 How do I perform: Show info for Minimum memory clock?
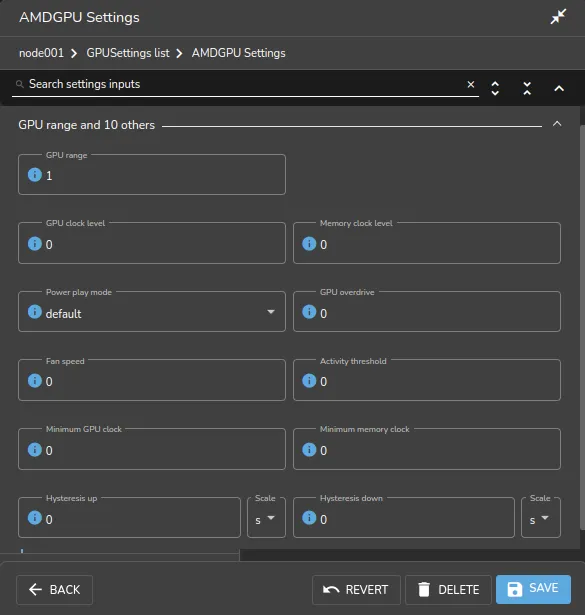tap(309, 449)
